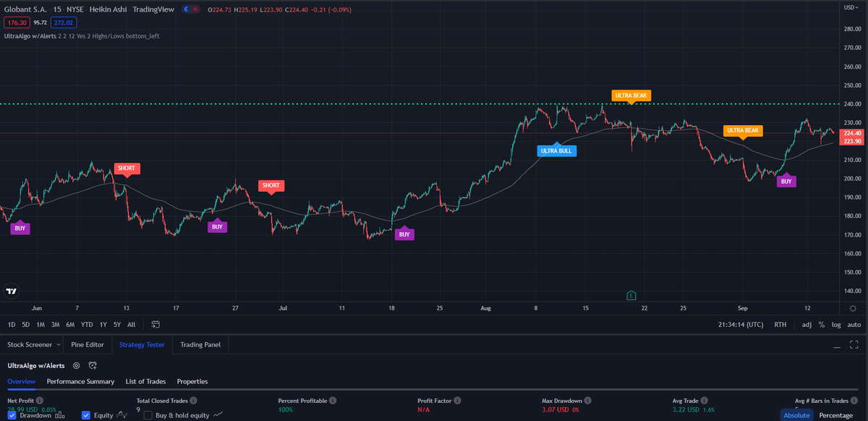The width and height of the screenshot is (868, 421).
Task: Click the info icon next to Net Profit
Action: click(x=39, y=400)
